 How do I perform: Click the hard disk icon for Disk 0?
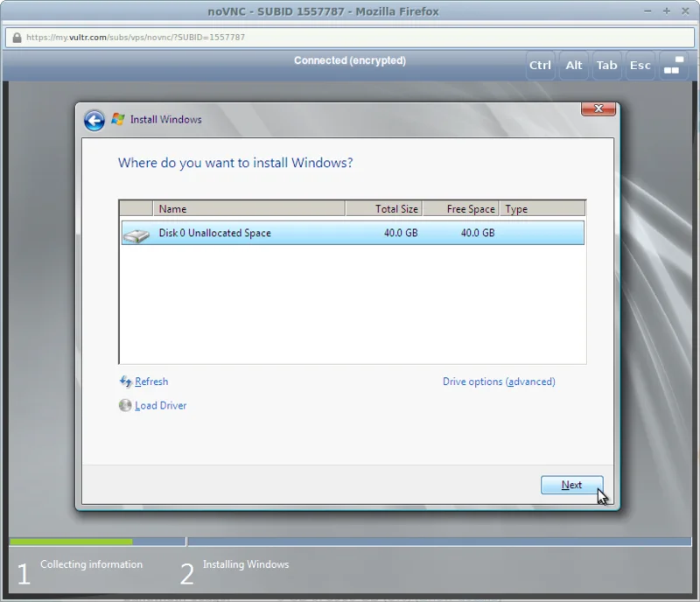tap(136, 233)
